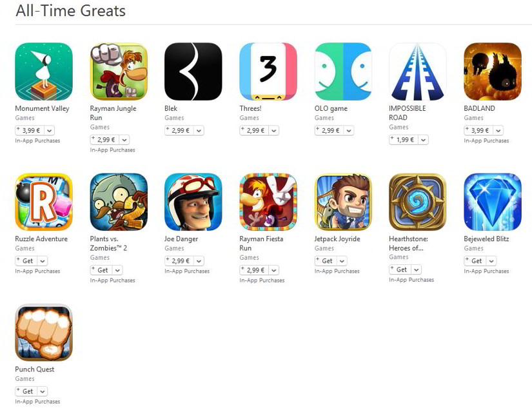This screenshot has height=419, width=532.
Task: Buy OLO game for 2,99 €
Action: coord(329,131)
